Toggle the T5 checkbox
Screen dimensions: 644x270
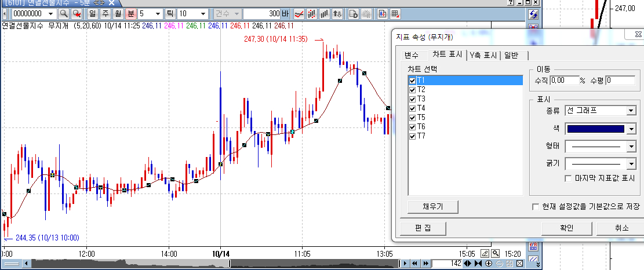(412, 118)
